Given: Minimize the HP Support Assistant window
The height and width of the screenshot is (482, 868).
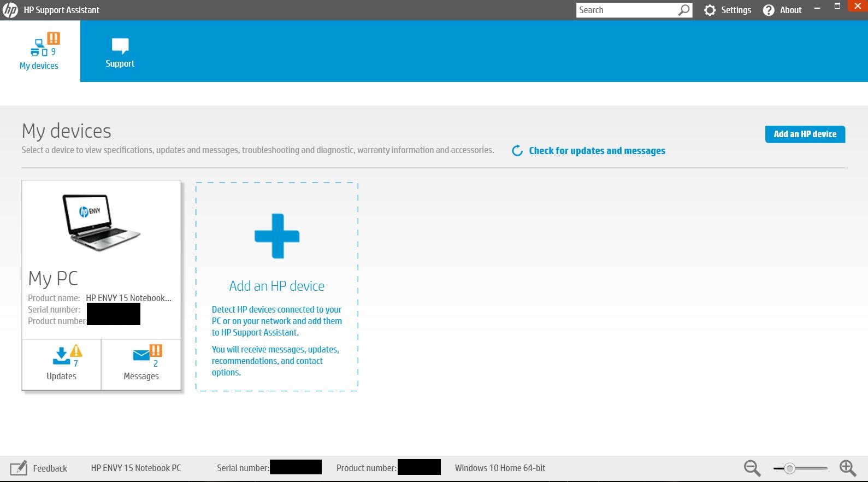Looking at the screenshot, I should (x=817, y=8).
